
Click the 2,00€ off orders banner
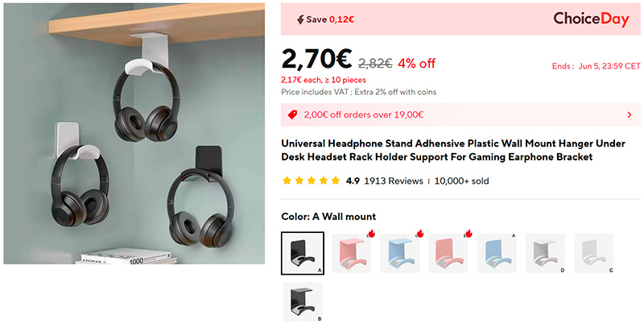tap(459, 114)
